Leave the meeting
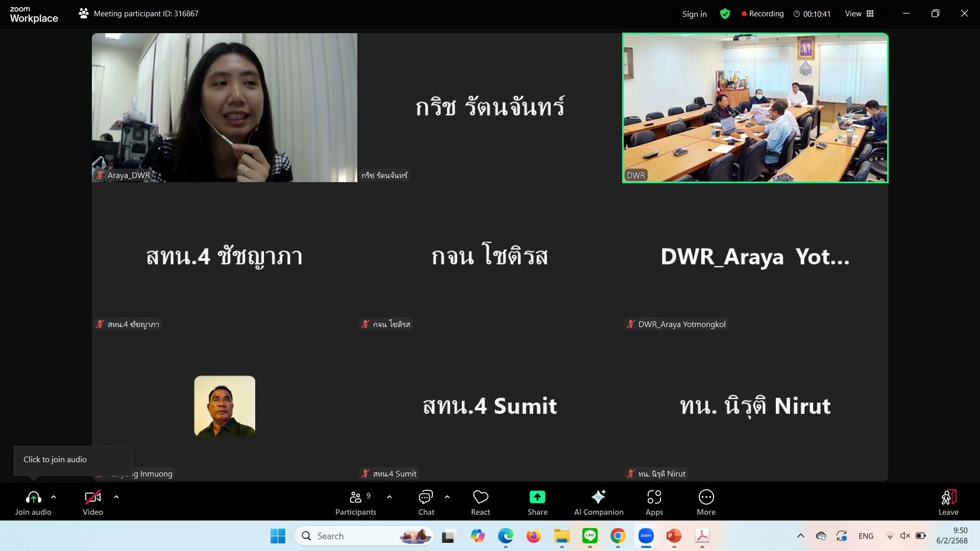Screen dimensions: 980x551 click(x=948, y=503)
